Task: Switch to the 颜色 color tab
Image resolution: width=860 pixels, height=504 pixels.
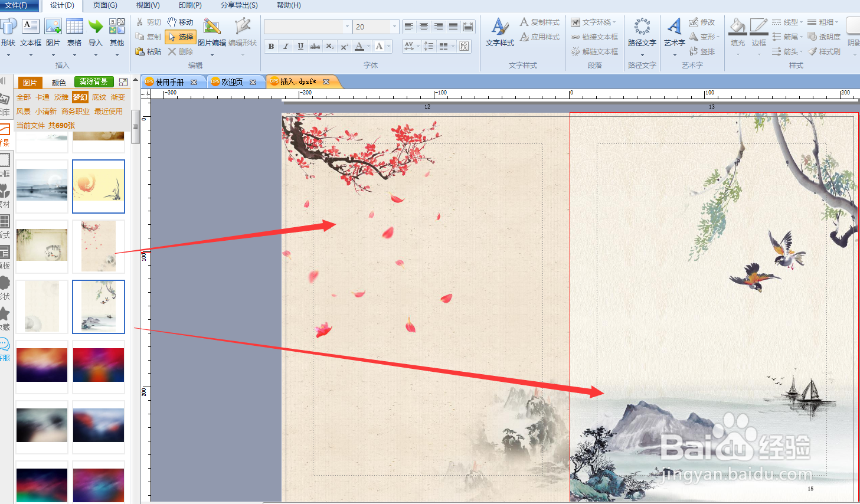Action: tap(59, 83)
